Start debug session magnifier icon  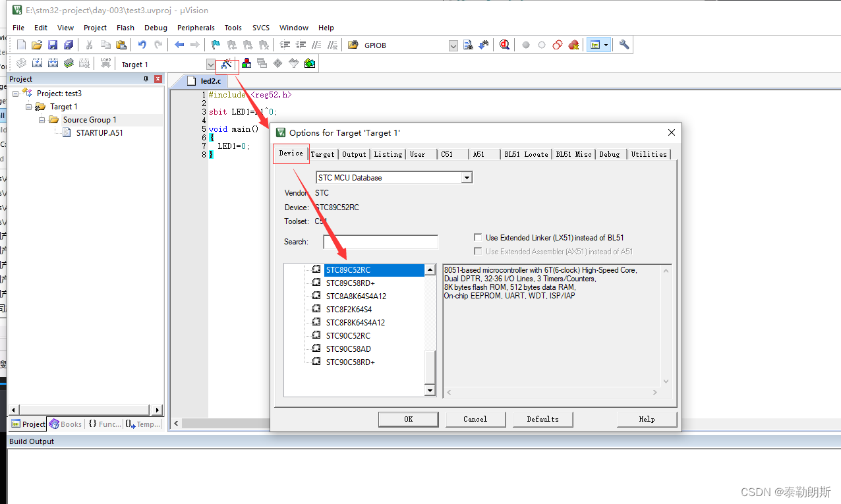pos(504,45)
